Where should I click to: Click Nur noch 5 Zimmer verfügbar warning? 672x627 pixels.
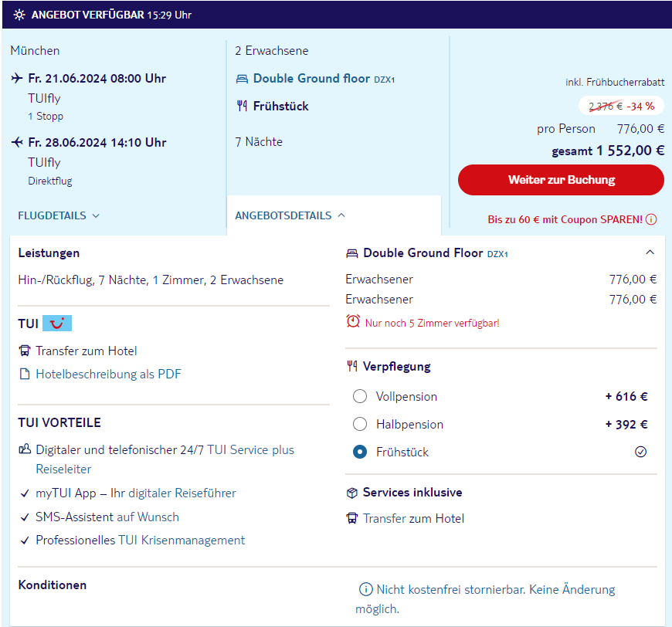432,323
